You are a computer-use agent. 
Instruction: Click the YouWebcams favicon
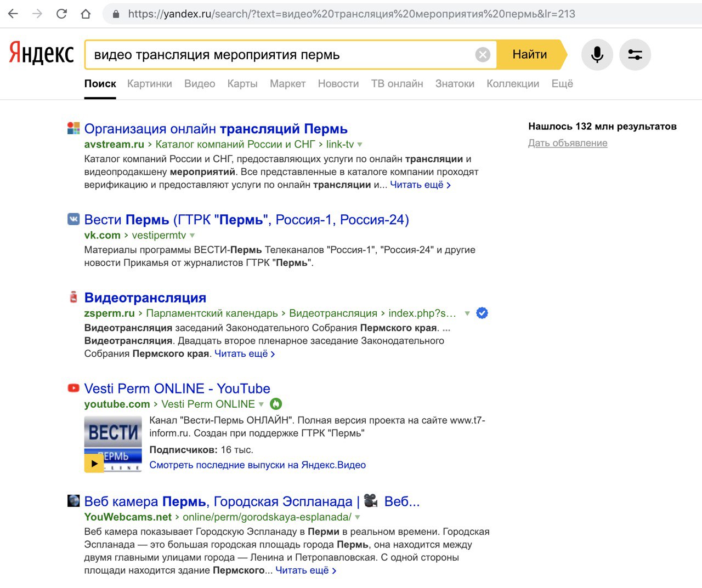pos(73,501)
